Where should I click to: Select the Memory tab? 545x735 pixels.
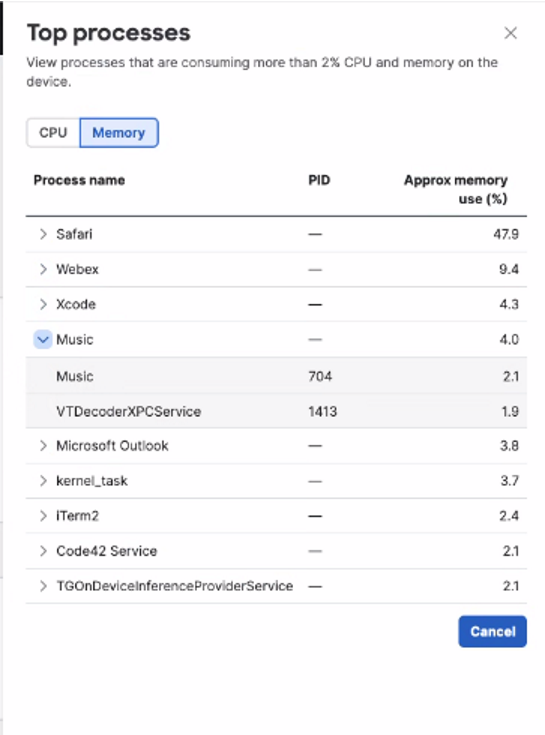[119, 133]
